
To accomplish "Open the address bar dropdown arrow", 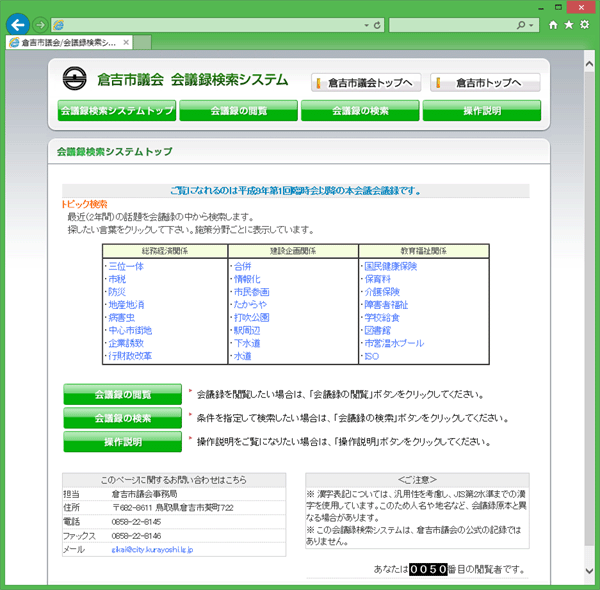I will coord(366,25).
